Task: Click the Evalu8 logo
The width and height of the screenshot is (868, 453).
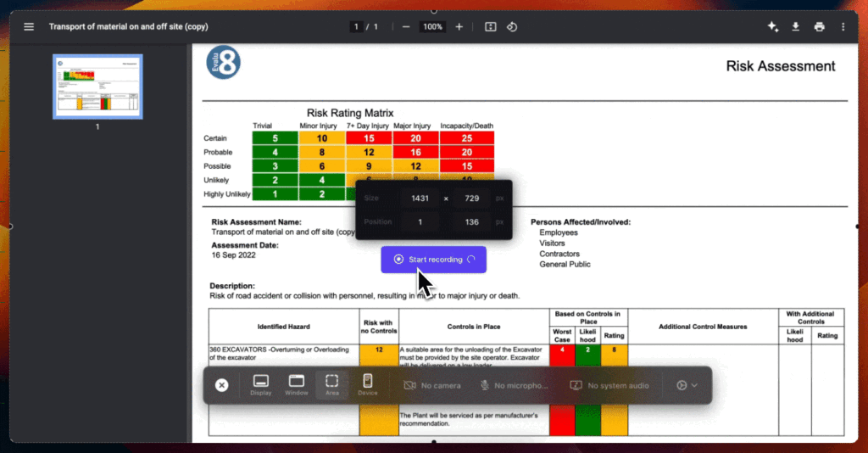Action: pos(224,62)
